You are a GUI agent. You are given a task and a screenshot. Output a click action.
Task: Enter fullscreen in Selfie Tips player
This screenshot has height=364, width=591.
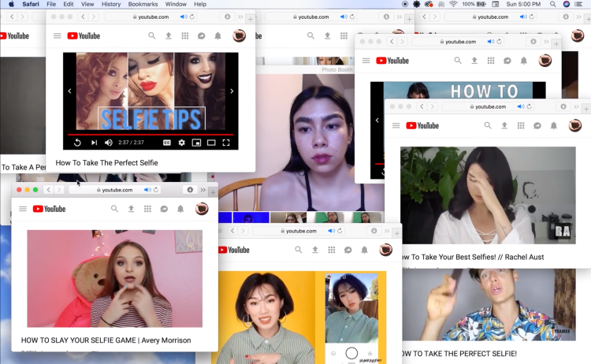[226, 143]
